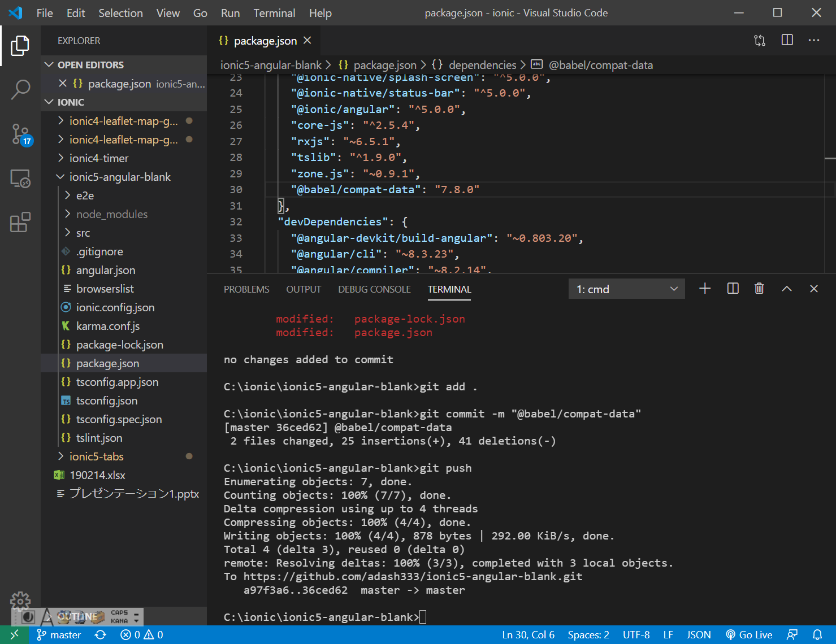Kill the terminal with trash icon
The height and width of the screenshot is (644, 836).
pos(759,289)
